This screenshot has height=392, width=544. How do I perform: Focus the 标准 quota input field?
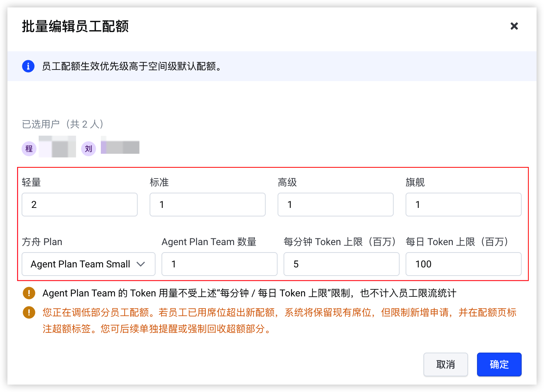208,205
